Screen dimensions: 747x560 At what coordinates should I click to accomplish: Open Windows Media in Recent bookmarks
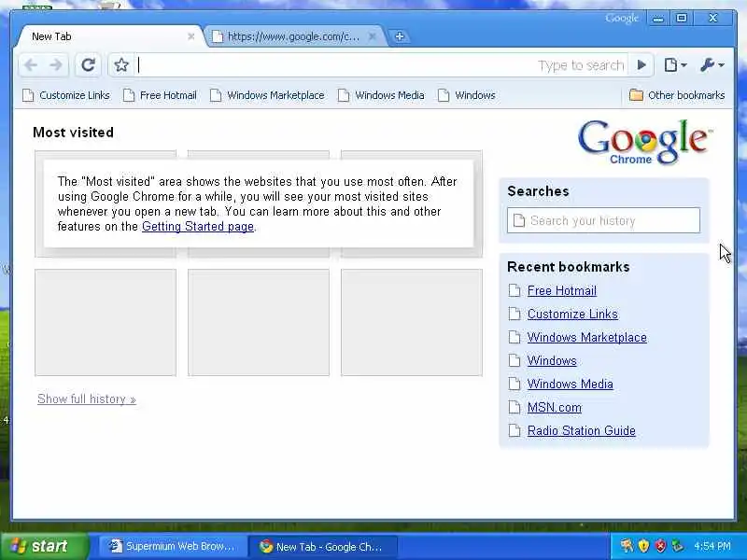pos(571,384)
